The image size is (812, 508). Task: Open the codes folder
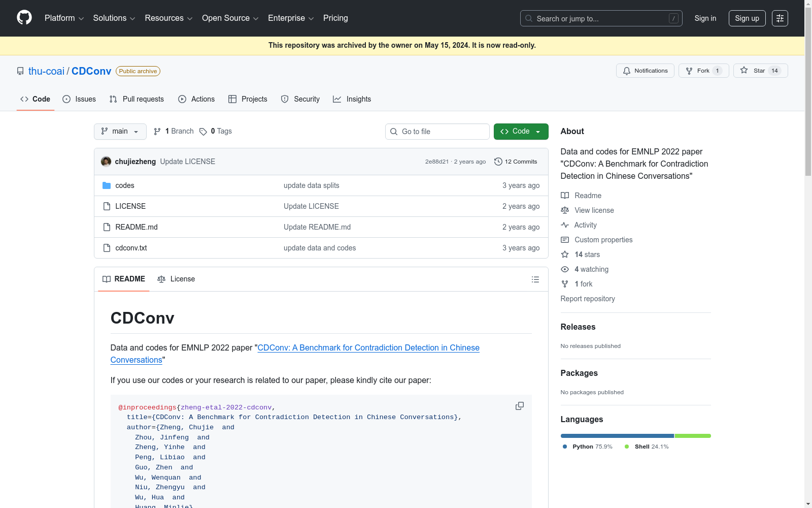point(124,185)
